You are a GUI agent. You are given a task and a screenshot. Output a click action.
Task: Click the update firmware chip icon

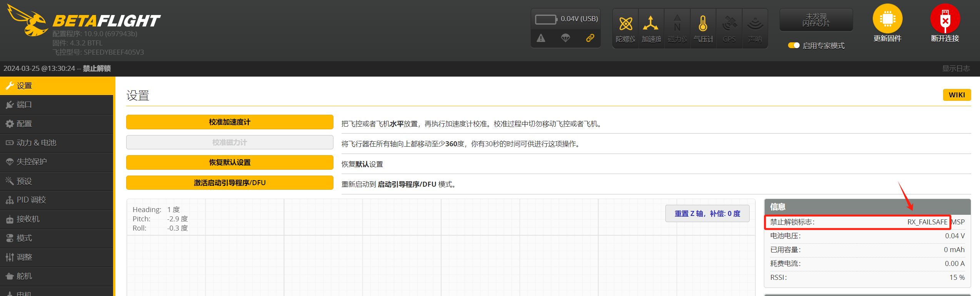pyautogui.click(x=887, y=18)
